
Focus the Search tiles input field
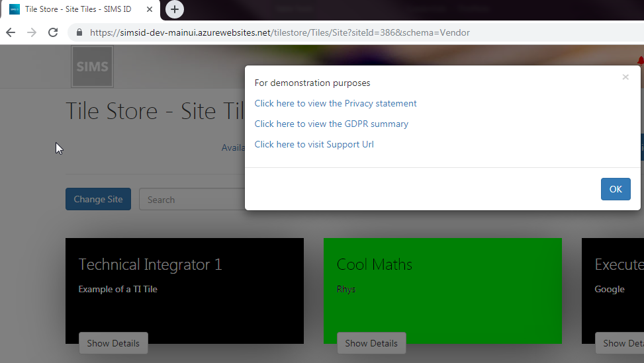(192, 199)
